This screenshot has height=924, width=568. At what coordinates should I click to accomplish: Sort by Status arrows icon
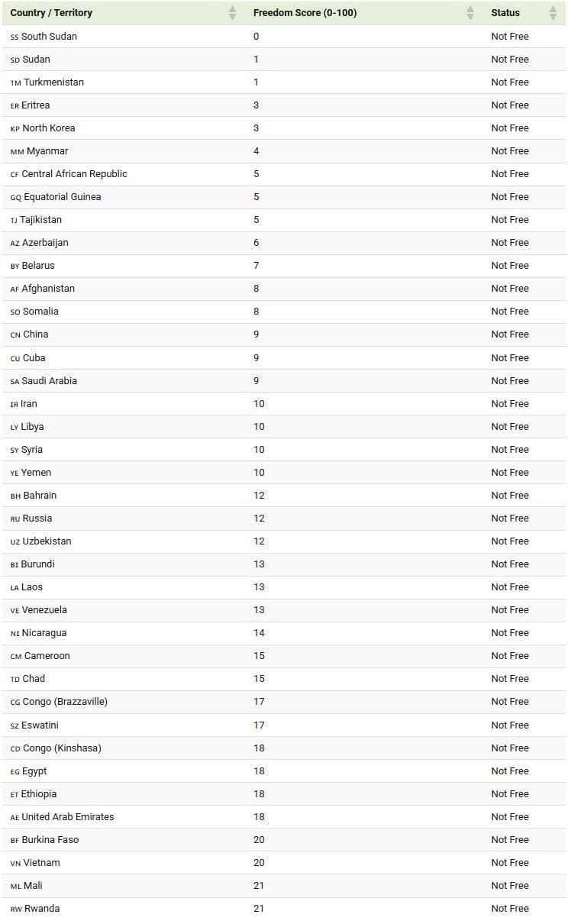(553, 13)
